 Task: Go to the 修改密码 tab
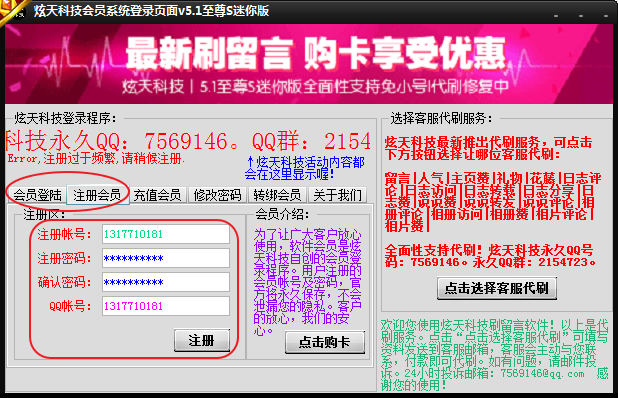[217, 195]
